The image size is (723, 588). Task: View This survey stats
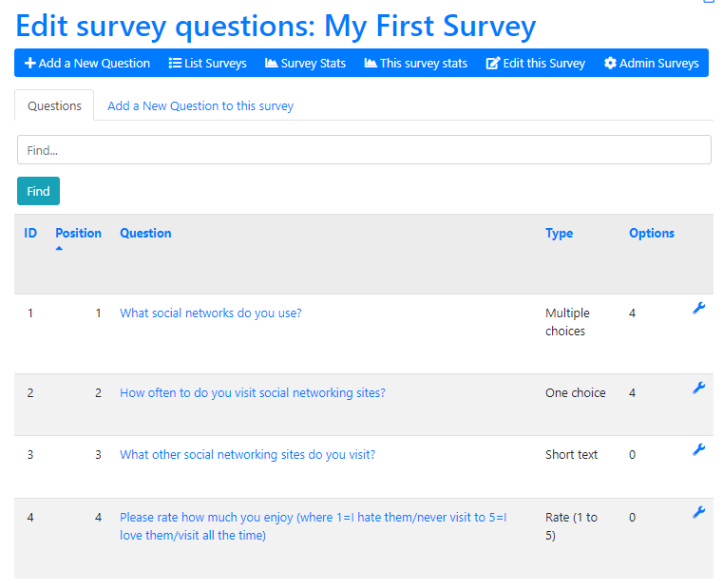[x=416, y=64]
